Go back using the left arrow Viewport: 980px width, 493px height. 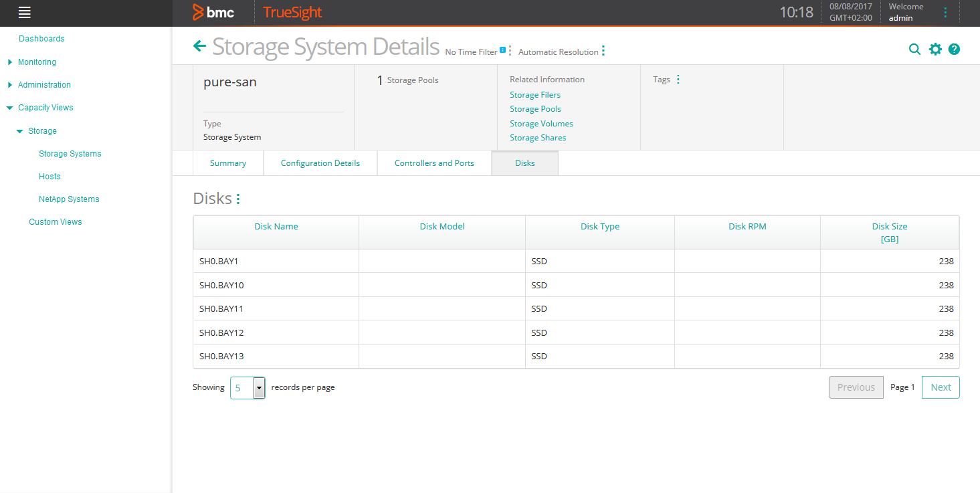(x=199, y=45)
